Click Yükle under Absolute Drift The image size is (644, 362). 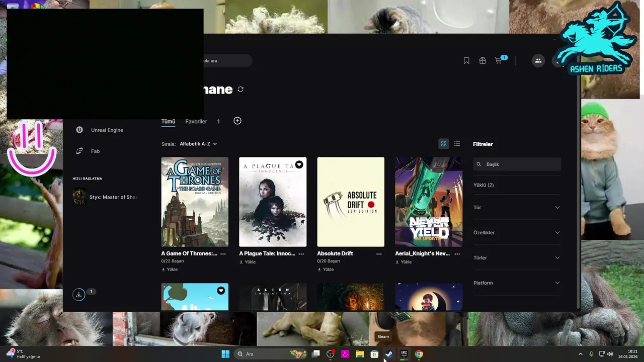[326, 269]
